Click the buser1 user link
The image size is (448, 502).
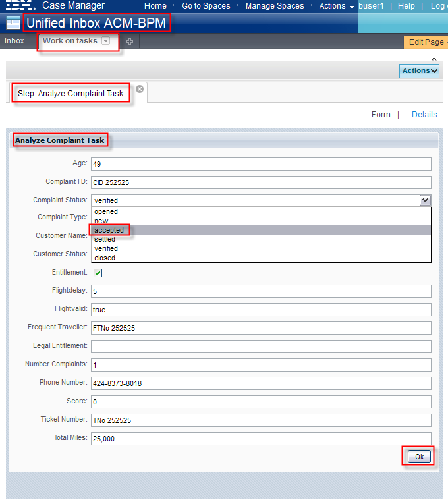click(371, 6)
